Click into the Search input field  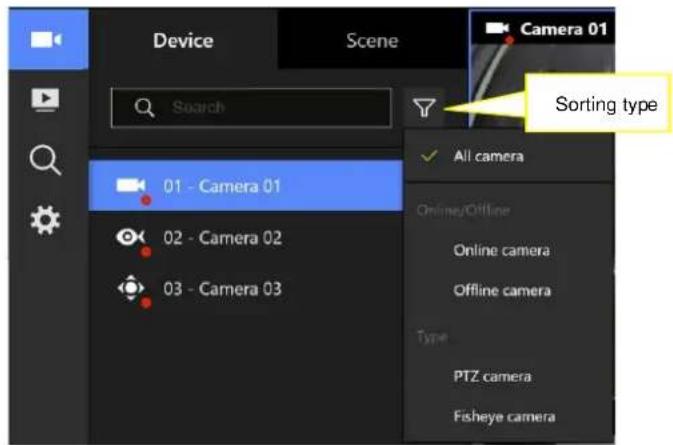[x=251, y=108]
